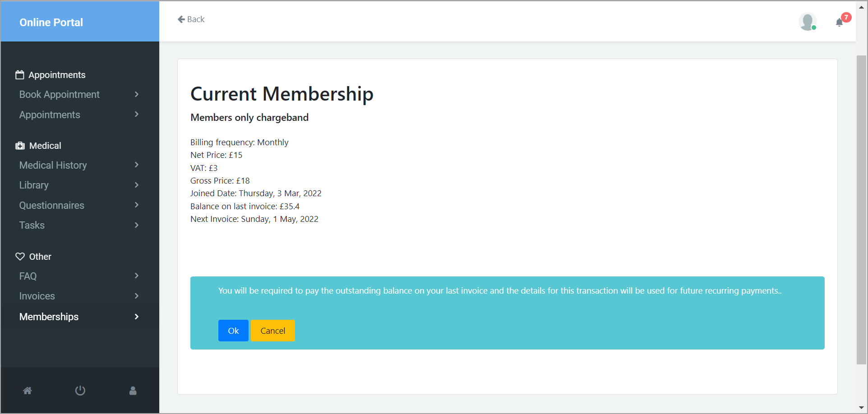Viewport: 868px width, 414px height.
Task: Click the Appointments calendar icon heading
Action: point(20,75)
